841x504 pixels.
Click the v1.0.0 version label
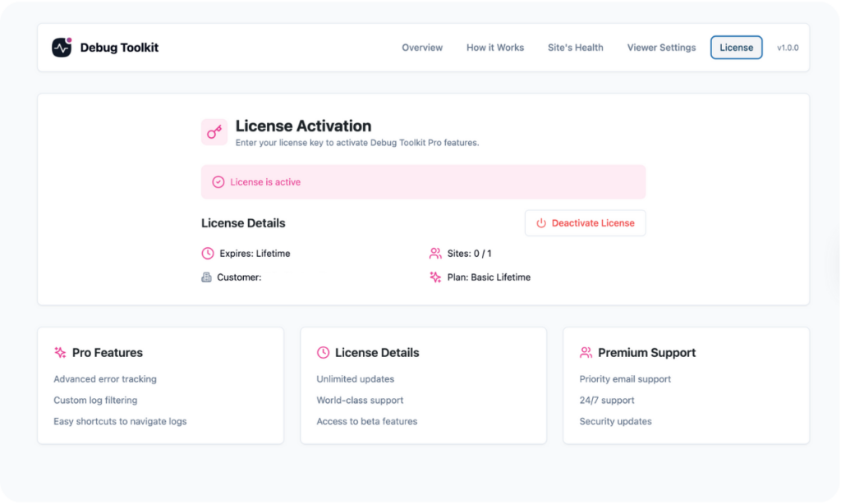788,48
